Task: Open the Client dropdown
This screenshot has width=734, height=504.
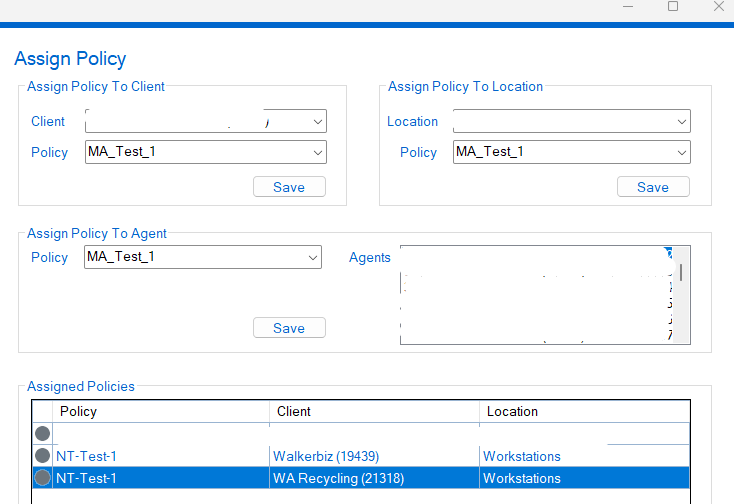Action: click(317, 122)
